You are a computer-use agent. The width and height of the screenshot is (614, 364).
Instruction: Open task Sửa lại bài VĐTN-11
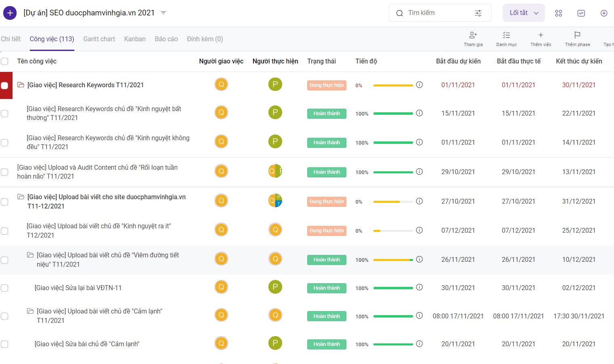78,288
